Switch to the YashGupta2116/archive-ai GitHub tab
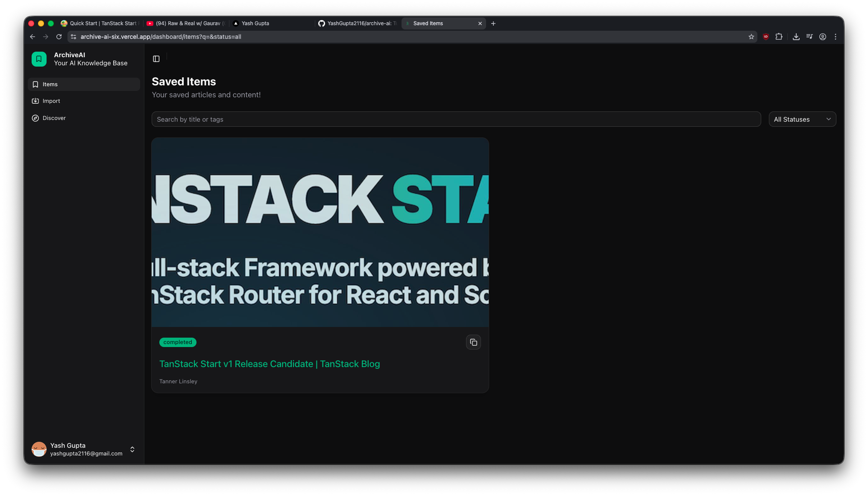This screenshot has width=868, height=496. (358, 23)
